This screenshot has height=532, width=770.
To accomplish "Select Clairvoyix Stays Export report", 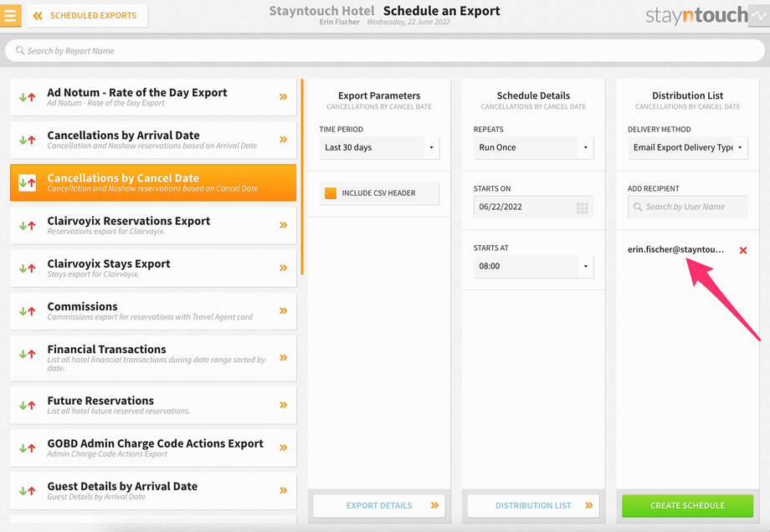I will click(x=153, y=268).
